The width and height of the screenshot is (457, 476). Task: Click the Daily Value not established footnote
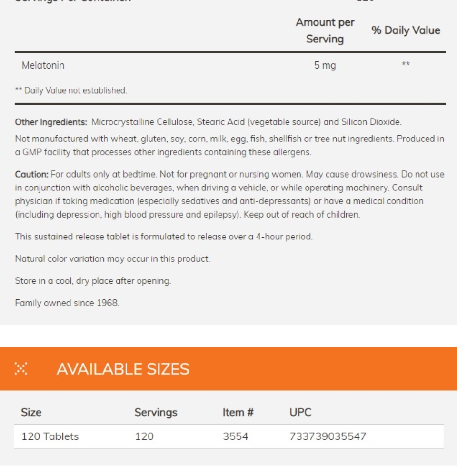coord(71,90)
